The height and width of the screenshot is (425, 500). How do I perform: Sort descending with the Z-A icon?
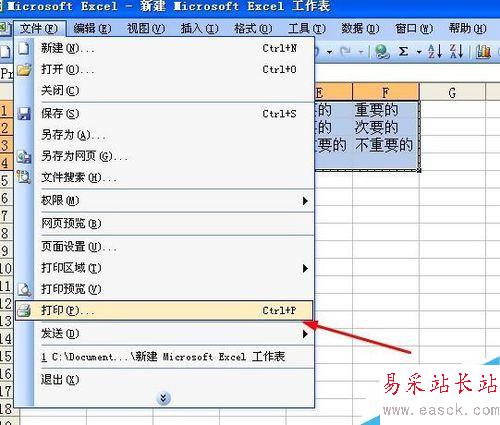(457, 52)
